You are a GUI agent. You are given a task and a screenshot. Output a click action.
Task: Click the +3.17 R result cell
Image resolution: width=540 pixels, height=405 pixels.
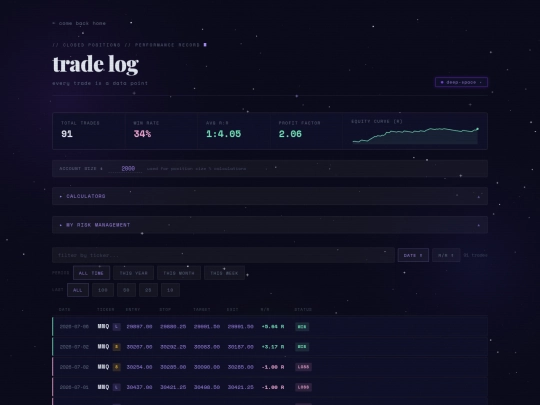(x=273, y=347)
